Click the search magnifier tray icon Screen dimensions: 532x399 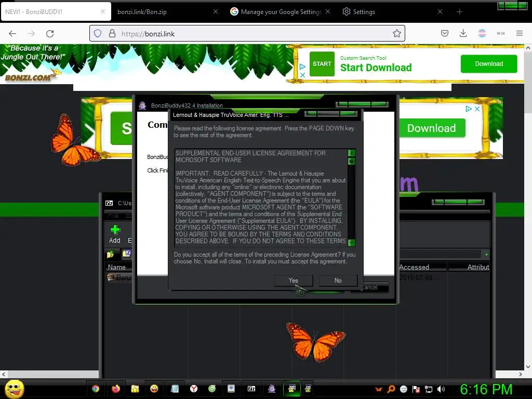pos(391,389)
